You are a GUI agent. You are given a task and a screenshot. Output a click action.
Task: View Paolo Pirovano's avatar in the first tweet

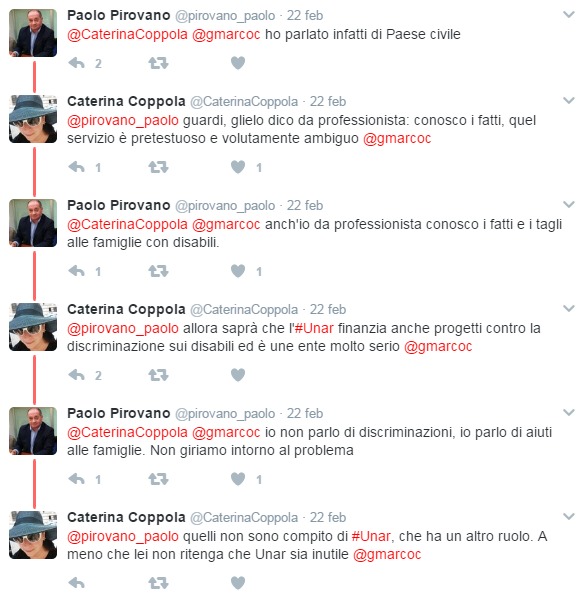click(33, 33)
